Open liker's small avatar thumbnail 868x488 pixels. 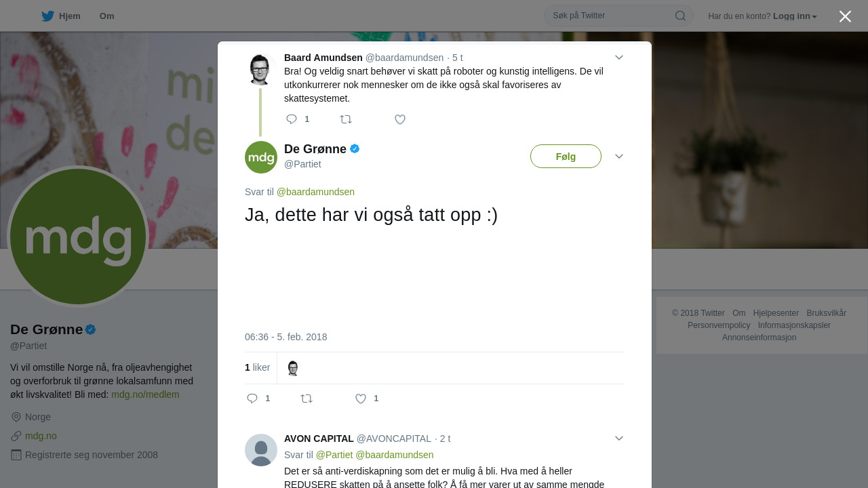pyautogui.click(x=293, y=368)
